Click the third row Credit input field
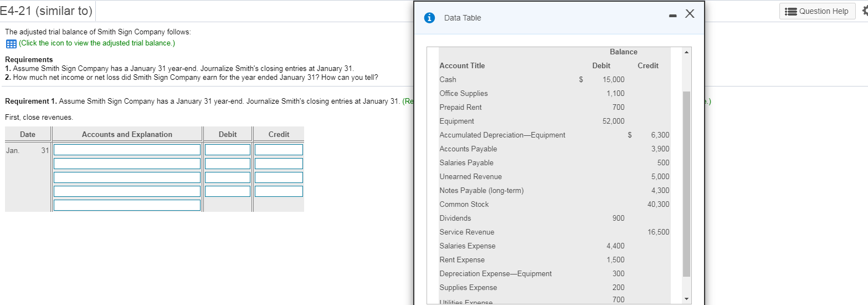This screenshot has width=868, height=305. pyautogui.click(x=279, y=177)
